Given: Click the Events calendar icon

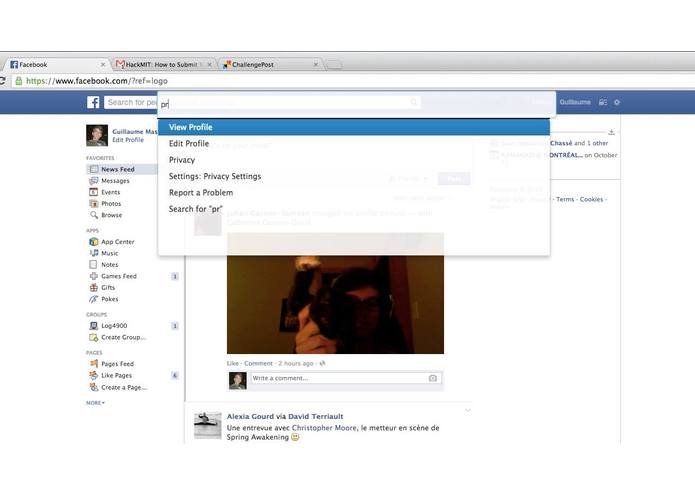Looking at the screenshot, I should point(94,192).
